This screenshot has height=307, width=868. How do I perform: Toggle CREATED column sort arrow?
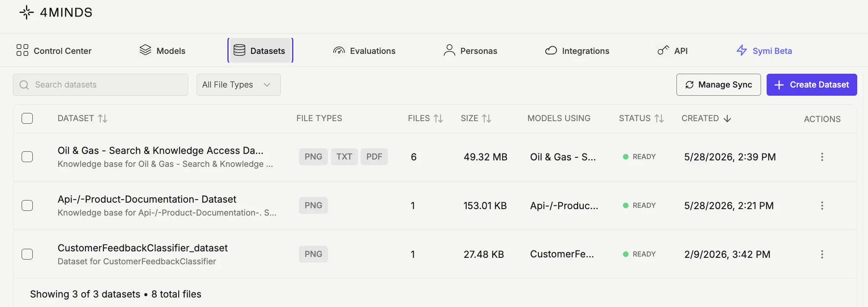727,119
